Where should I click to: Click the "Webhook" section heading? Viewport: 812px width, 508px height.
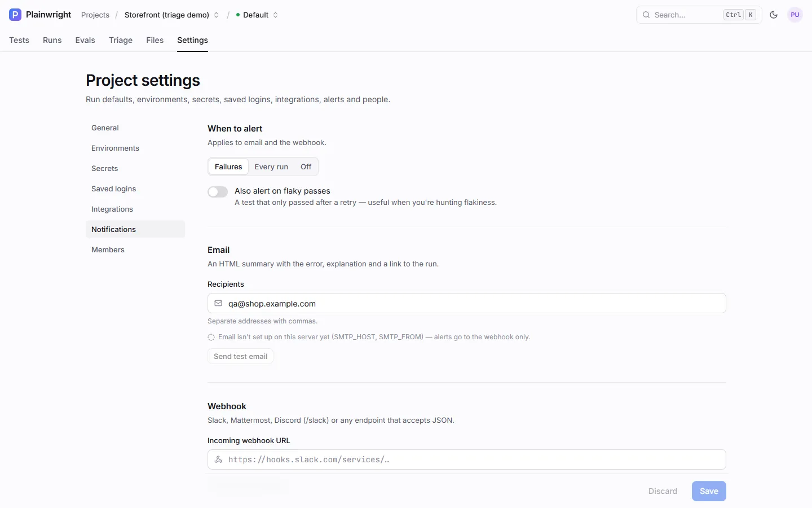point(227,406)
